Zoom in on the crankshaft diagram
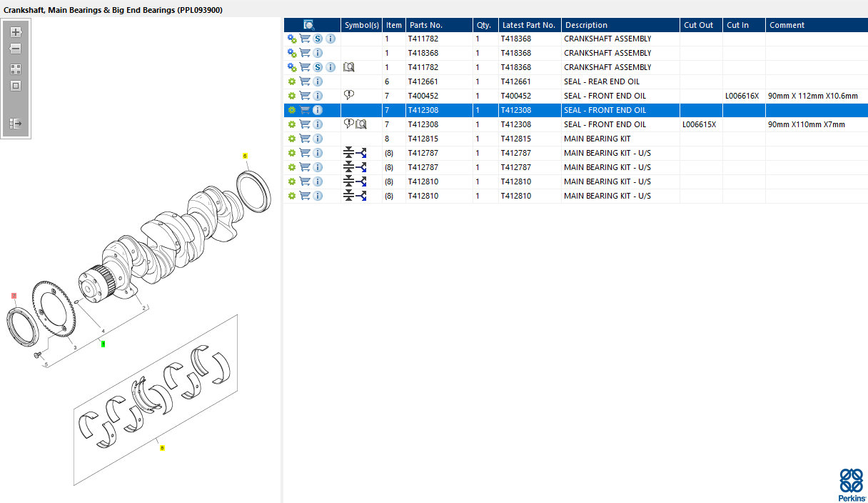This screenshot has width=868, height=503. tap(16, 32)
